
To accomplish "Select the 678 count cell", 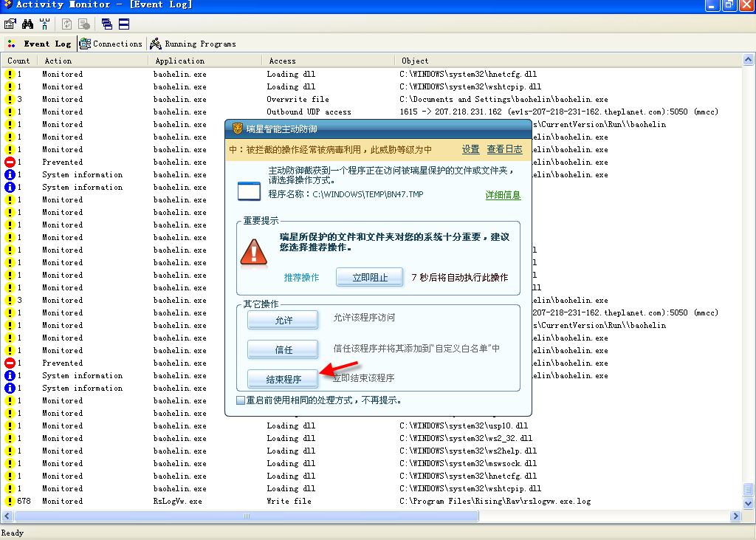I will click(24, 501).
